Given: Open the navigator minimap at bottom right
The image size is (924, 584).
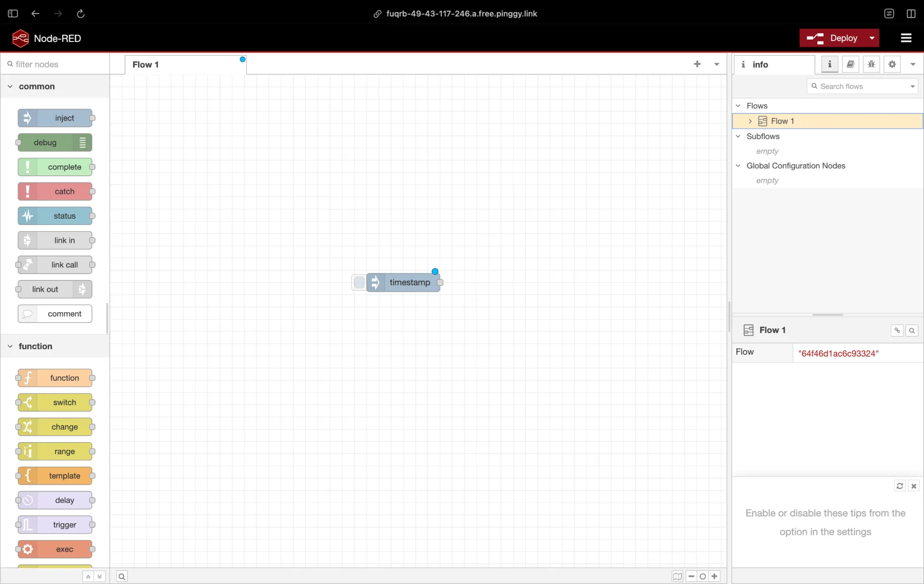Looking at the screenshot, I should click(x=677, y=576).
